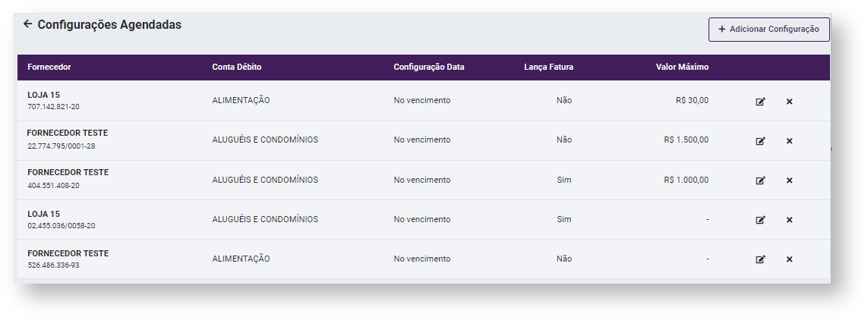Remove the 526.486.336-93 supplier row
The image size is (868, 320).
coord(789,259)
